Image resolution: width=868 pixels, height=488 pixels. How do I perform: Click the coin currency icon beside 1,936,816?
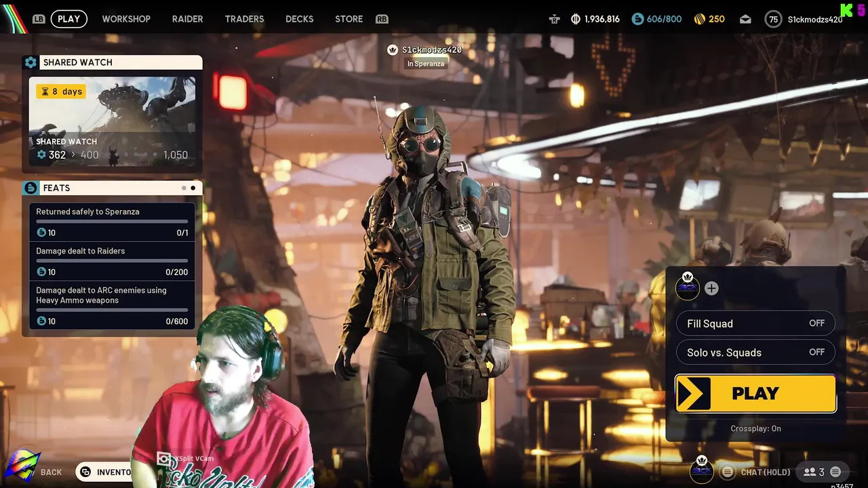pos(576,19)
